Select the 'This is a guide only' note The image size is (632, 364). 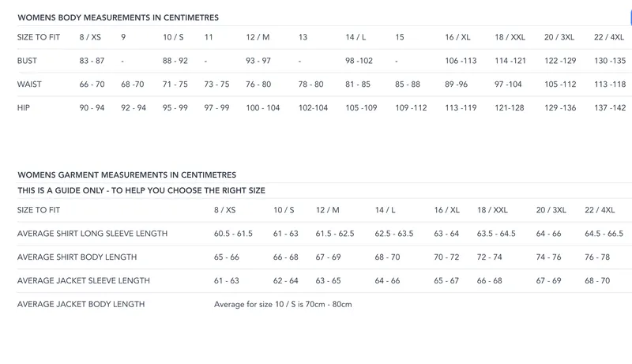pos(141,190)
